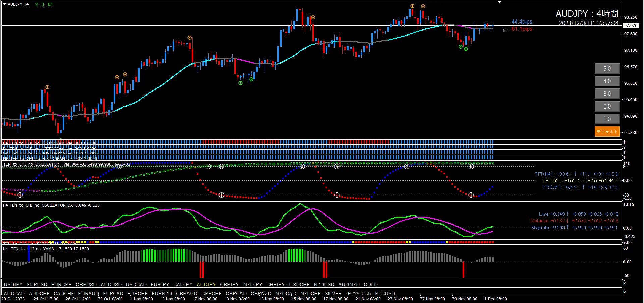Viewport: 644px width, 303px height.
Task: Switch chart to GBPCAD symbol
Action: click(236, 294)
